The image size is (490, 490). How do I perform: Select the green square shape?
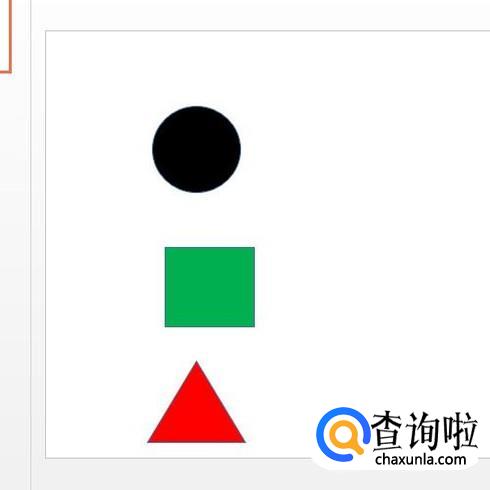[x=210, y=287]
